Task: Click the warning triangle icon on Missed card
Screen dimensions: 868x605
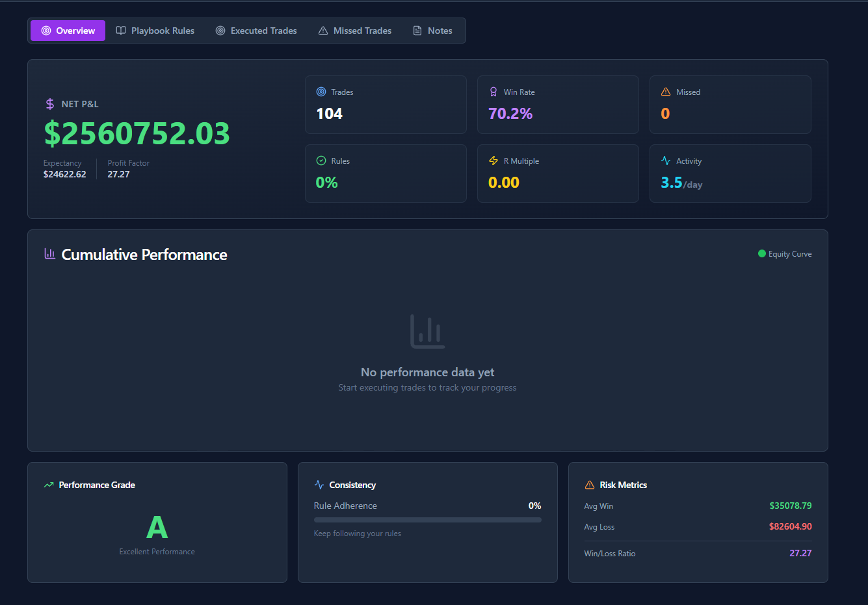Action: 666,92
